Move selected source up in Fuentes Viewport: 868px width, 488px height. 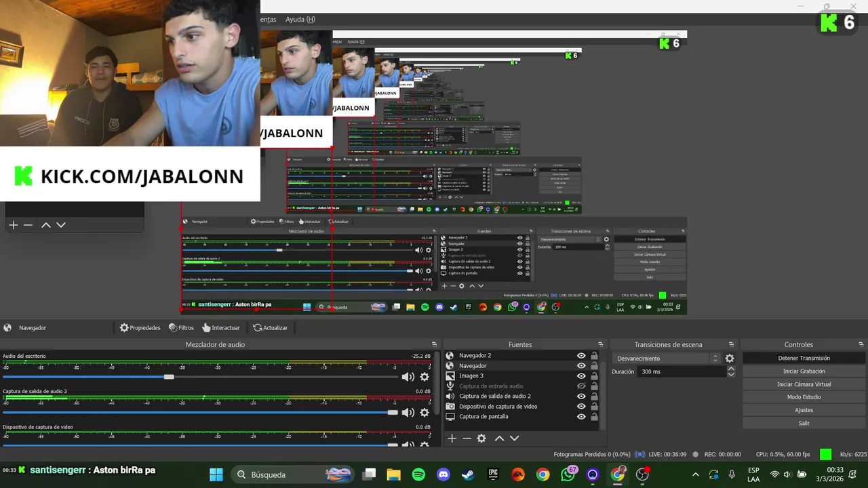tap(499, 439)
